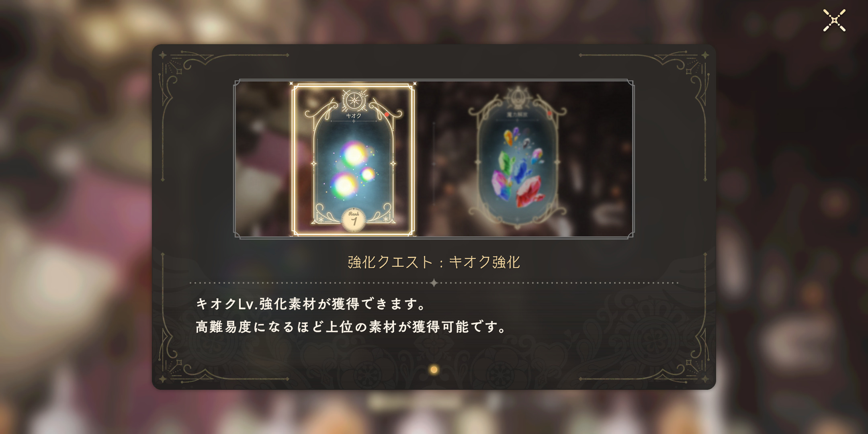The width and height of the screenshot is (868, 434).
Task: Tap the red dot on 魔力解放 card
Action: [549, 113]
